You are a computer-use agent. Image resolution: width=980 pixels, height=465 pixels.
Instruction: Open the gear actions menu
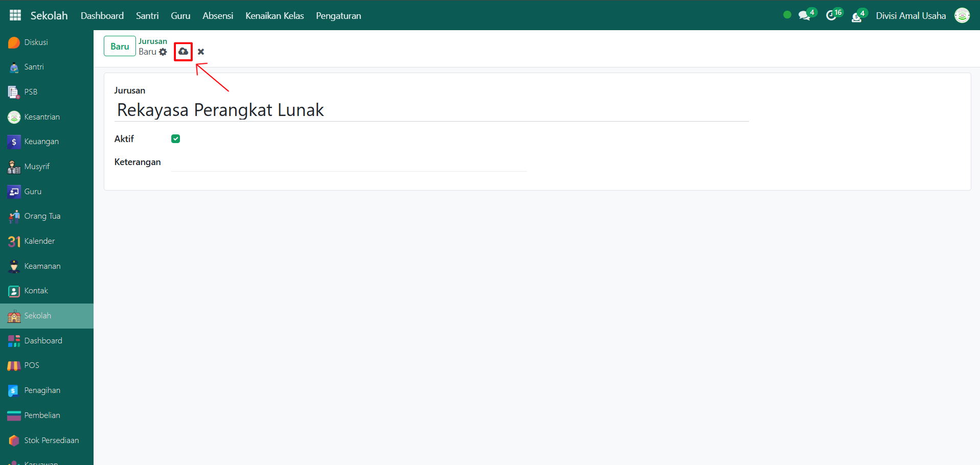(163, 52)
